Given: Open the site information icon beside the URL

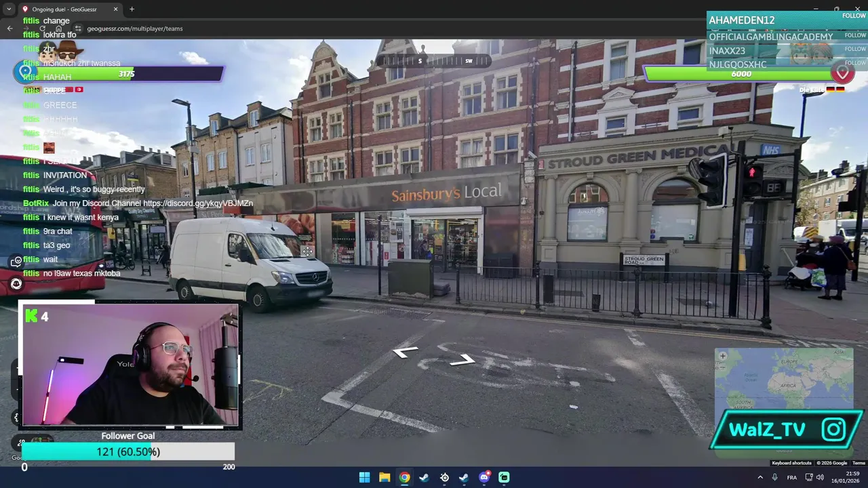Looking at the screenshot, I should (x=78, y=28).
